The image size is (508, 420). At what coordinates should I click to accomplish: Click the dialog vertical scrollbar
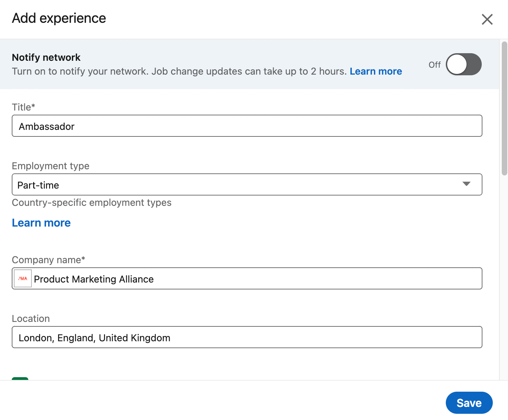click(x=505, y=108)
